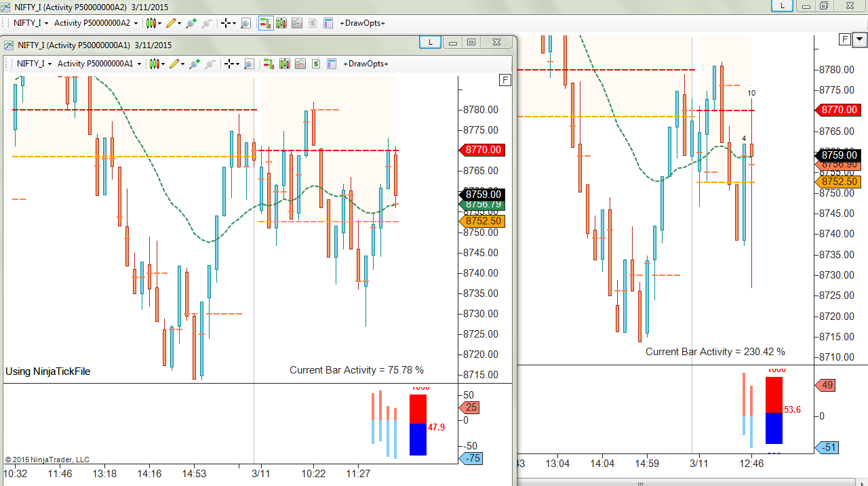Zoom in on the A2 chart toolbar
This screenshot has height=486, width=868.
(191, 23)
